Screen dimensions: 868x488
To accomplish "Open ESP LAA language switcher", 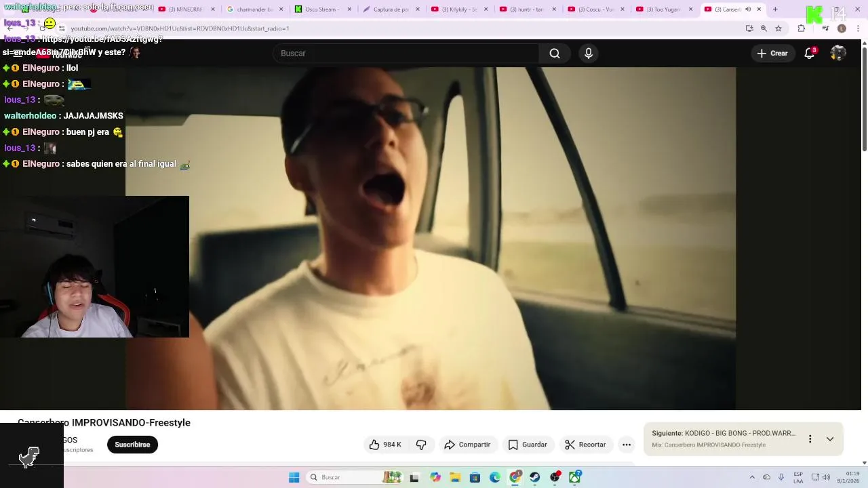I will [x=798, y=477].
